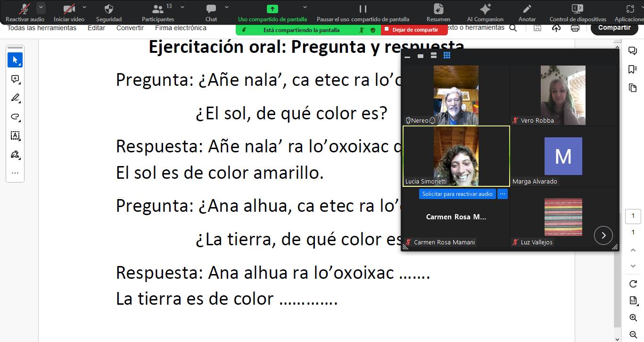Click Solicitar para reactivar audio button

457,194
